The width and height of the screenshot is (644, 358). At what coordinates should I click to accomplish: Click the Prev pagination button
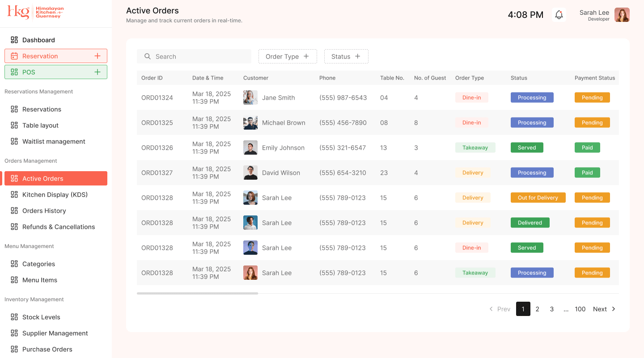pyautogui.click(x=500, y=309)
